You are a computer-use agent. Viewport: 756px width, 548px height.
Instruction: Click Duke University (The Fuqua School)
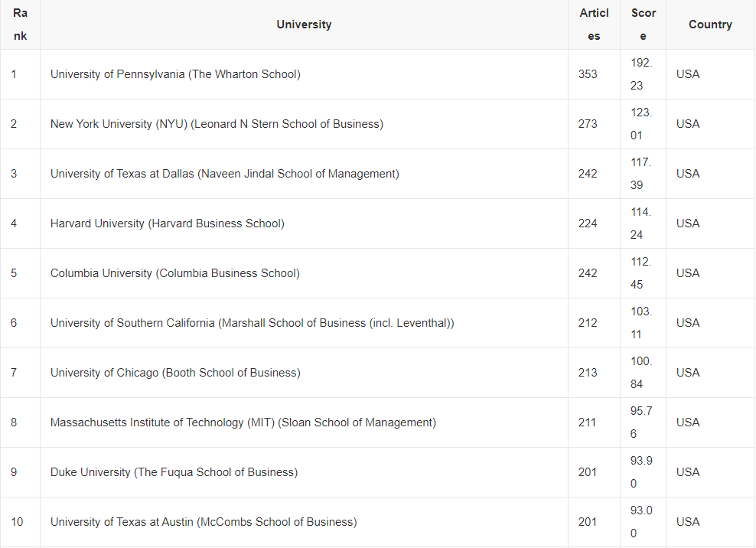pyautogui.click(x=174, y=472)
